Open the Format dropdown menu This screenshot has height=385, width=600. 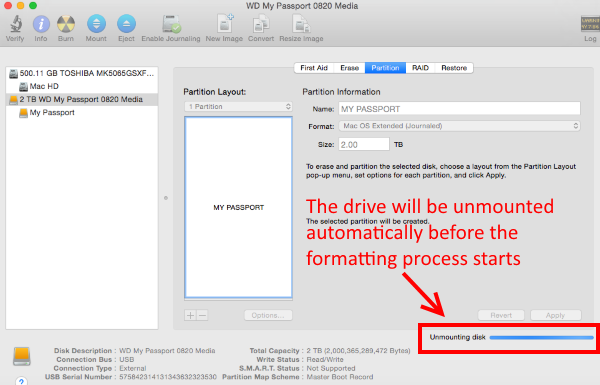[x=459, y=126]
